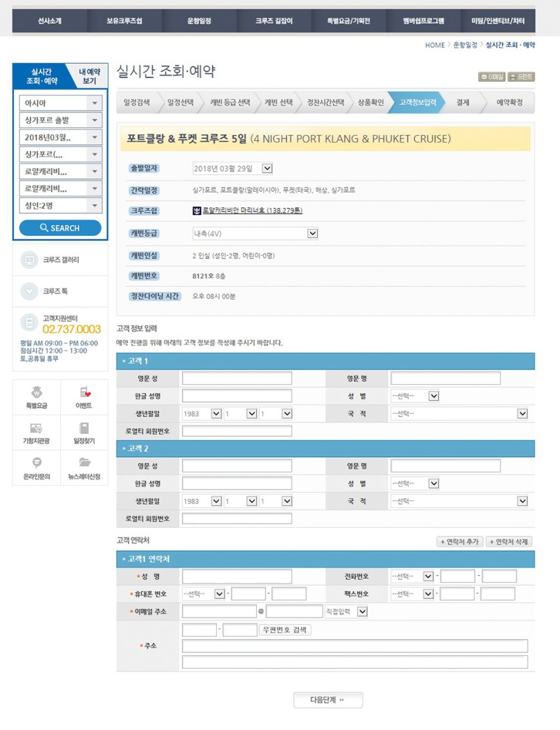Switch to the 내 예약 보기 tab
Image resolution: width=560 pixels, height=730 pixels.
(89, 76)
